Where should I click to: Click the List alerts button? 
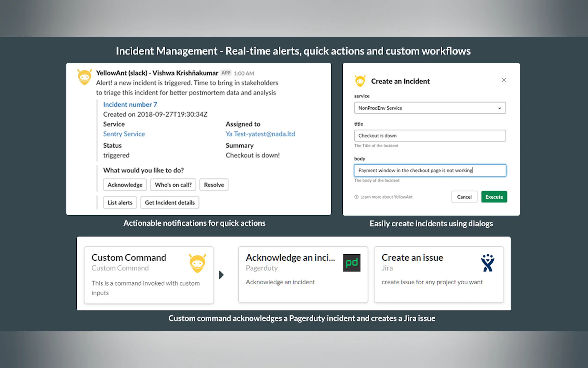coord(120,203)
